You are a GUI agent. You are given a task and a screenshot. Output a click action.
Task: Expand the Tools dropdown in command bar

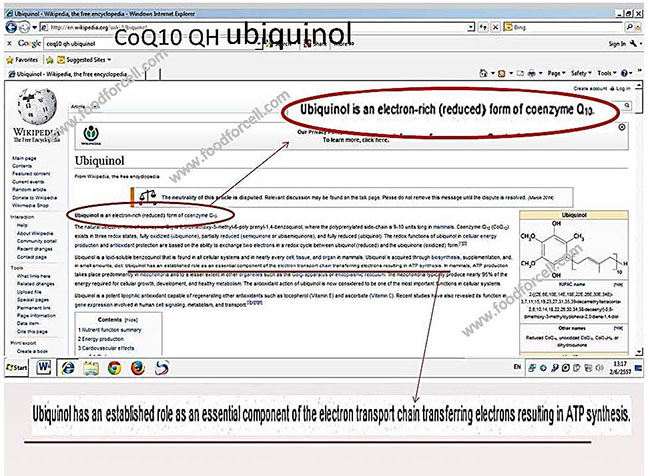tap(610, 73)
